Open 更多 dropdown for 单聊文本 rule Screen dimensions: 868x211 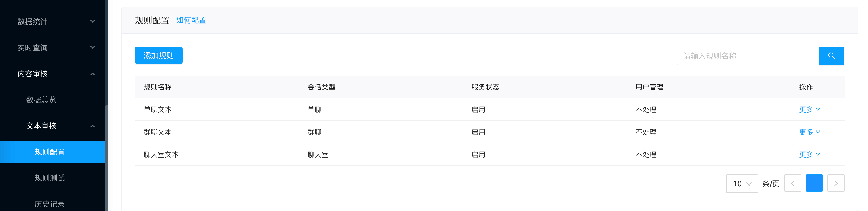pyautogui.click(x=809, y=109)
